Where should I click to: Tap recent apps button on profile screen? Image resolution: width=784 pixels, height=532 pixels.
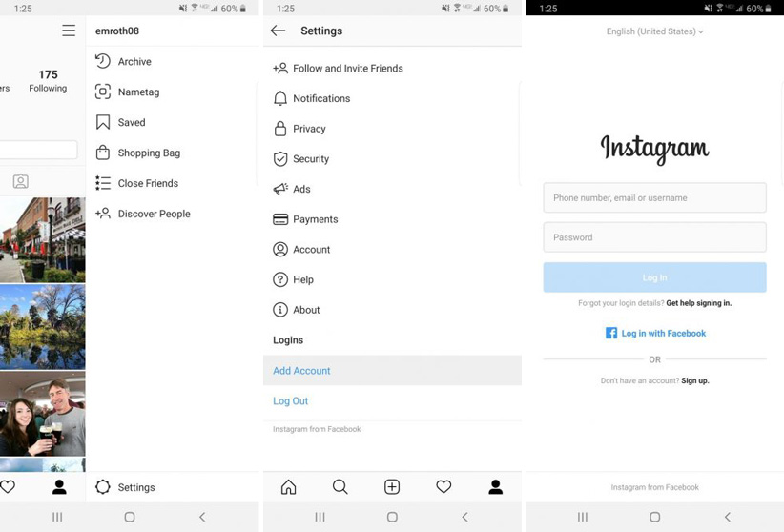(57, 517)
